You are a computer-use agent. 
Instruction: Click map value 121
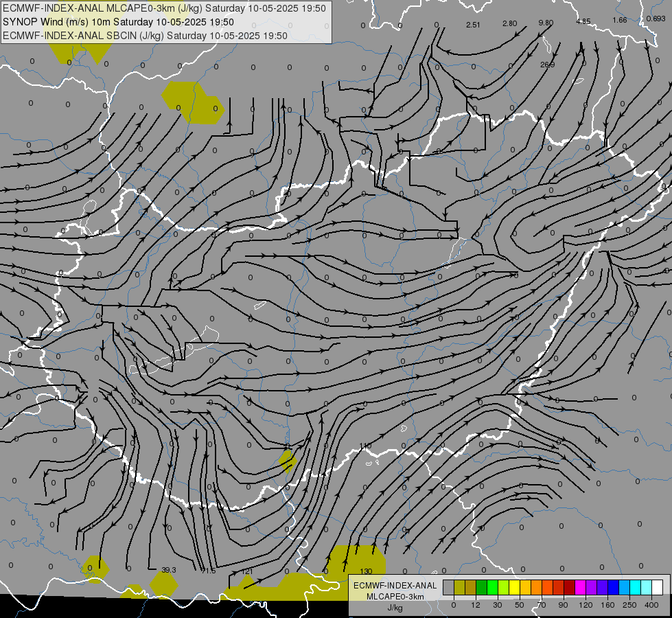247,572
